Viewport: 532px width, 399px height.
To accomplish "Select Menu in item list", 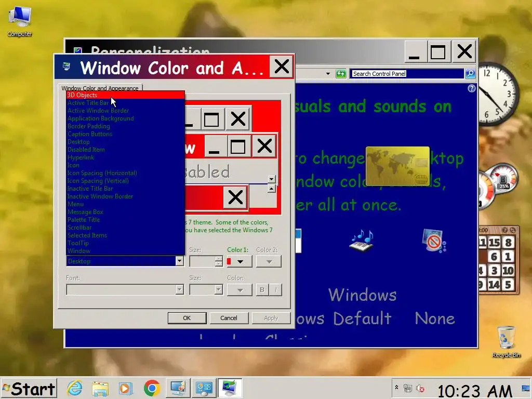I will point(126,204).
